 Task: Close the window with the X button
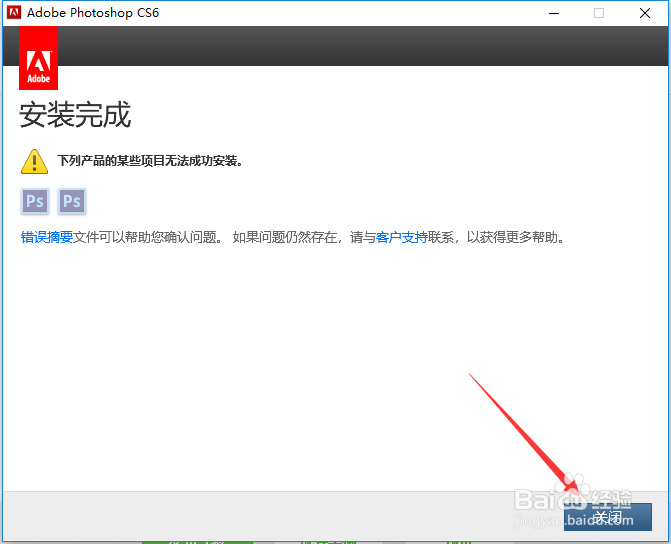pyautogui.click(x=644, y=13)
